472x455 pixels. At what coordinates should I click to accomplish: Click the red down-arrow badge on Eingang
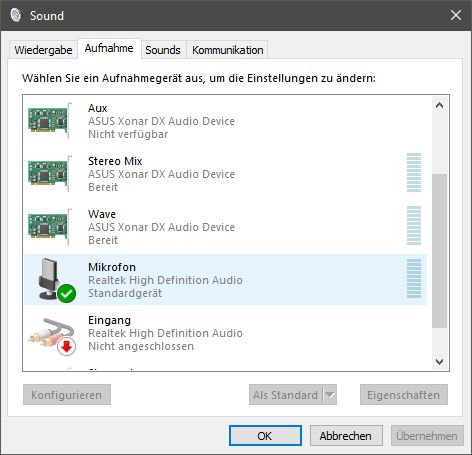pos(67,347)
